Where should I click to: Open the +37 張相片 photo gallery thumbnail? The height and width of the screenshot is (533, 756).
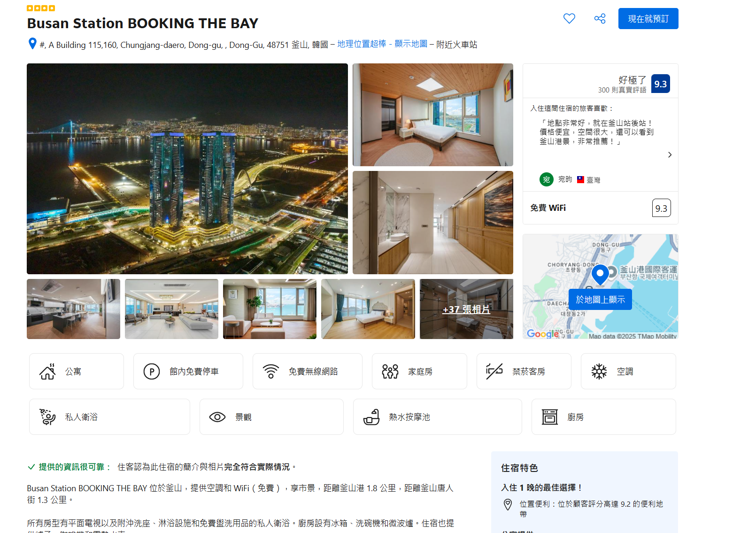tap(466, 309)
